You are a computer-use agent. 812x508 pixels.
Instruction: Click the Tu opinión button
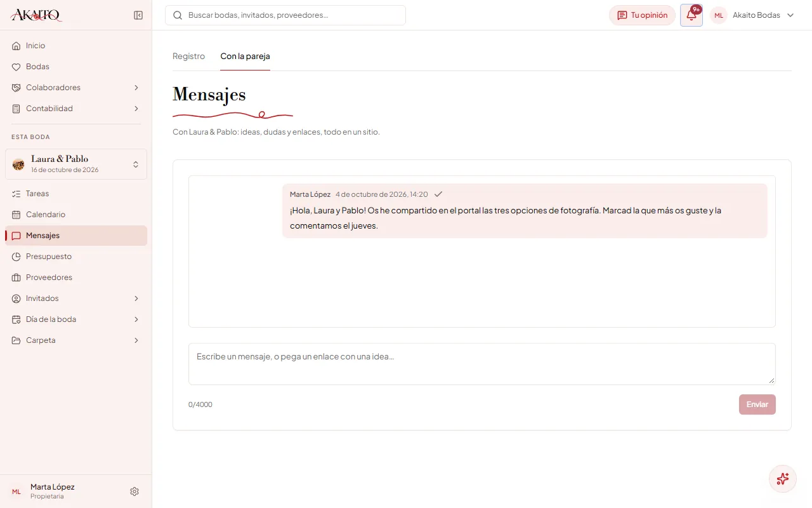pos(642,15)
